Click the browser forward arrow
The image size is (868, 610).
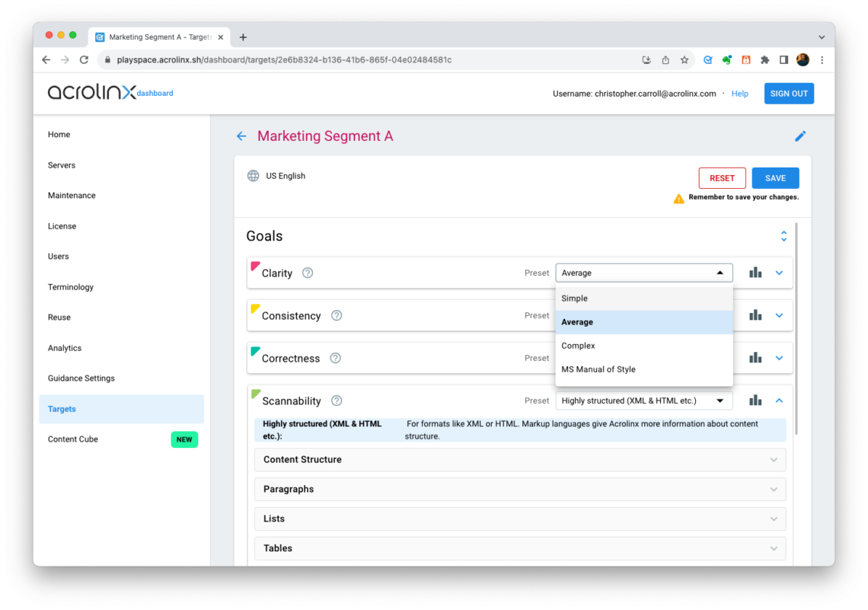65,60
